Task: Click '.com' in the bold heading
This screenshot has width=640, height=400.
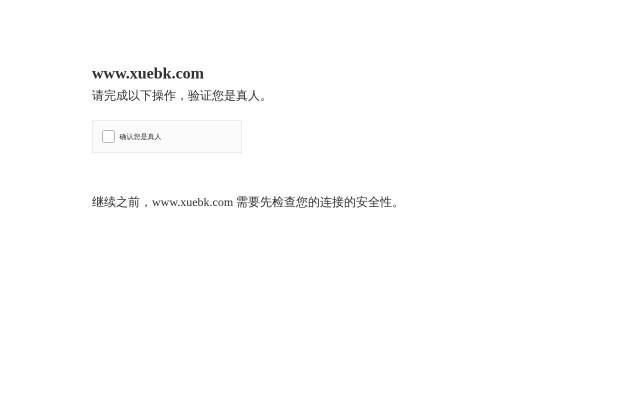Action: click(x=188, y=73)
